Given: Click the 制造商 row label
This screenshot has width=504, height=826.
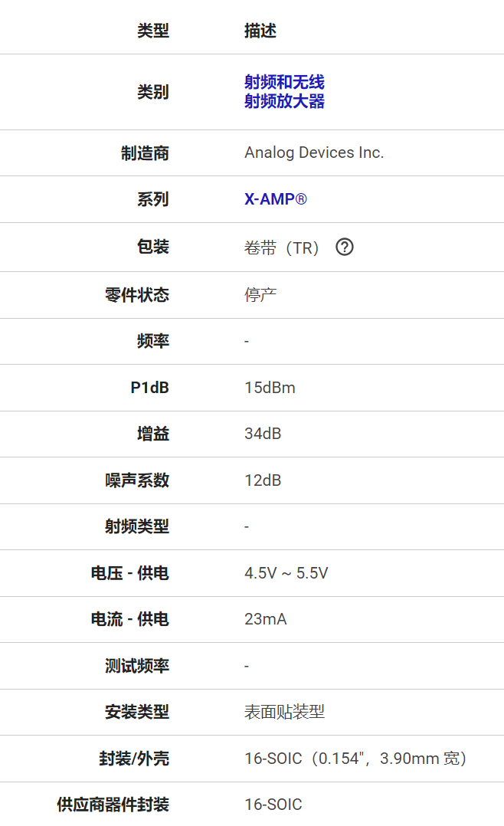Looking at the screenshot, I should point(145,152).
